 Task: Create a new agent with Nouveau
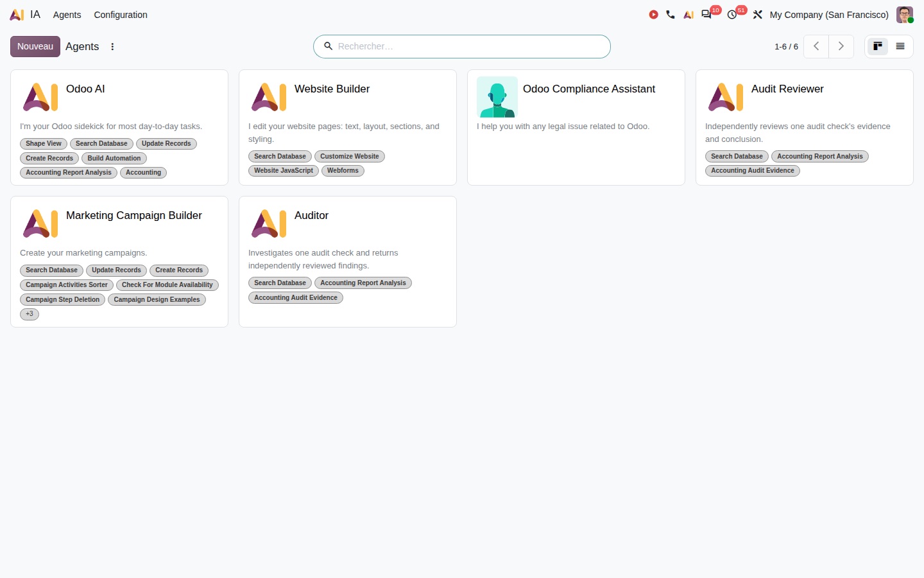(x=35, y=46)
